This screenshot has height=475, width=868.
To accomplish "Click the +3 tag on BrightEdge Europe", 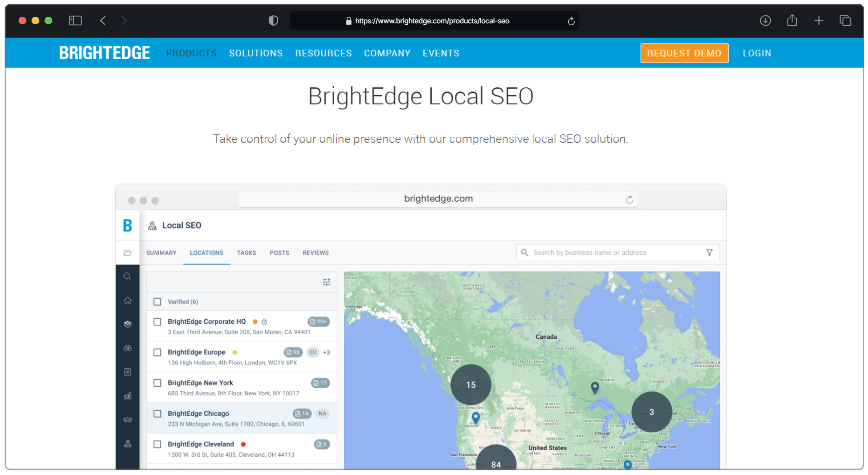I will (x=326, y=352).
